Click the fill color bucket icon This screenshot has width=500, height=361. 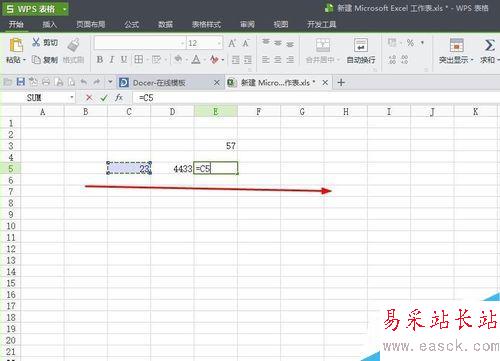pos(179,59)
